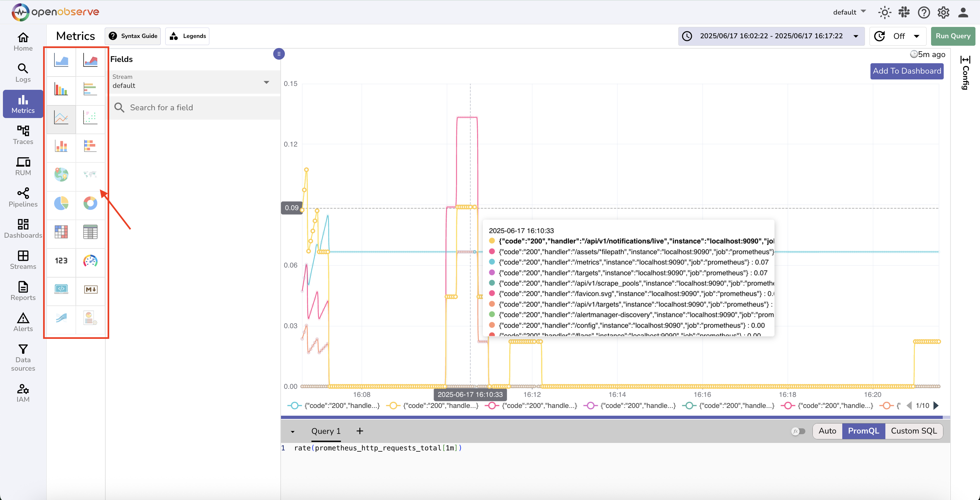This screenshot has width=980, height=500.
Task: Switch to the donut chart type
Action: 90,204
